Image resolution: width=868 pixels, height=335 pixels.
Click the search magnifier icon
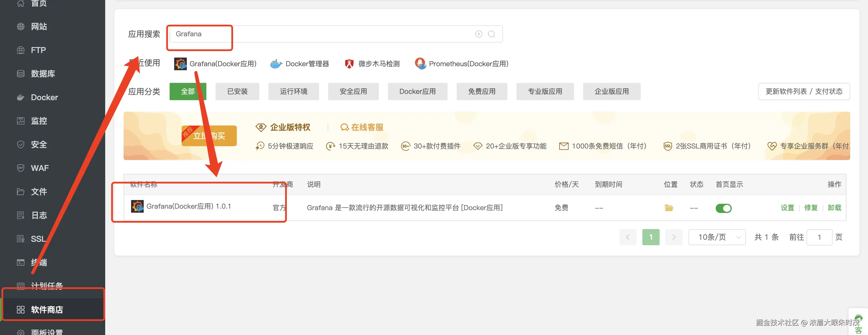[x=491, y=34]
